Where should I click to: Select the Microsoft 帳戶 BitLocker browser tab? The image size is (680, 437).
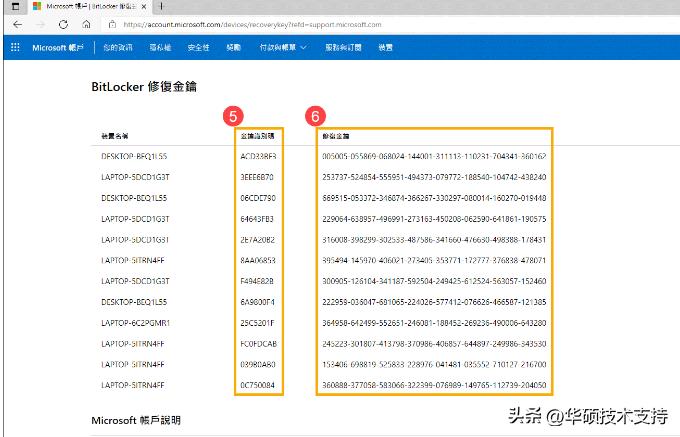click(90, 7)
